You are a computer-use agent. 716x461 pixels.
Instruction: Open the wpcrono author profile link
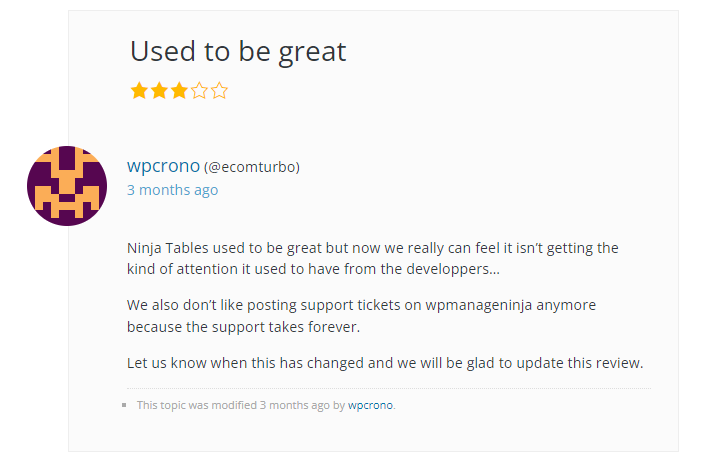coord(163,166)
